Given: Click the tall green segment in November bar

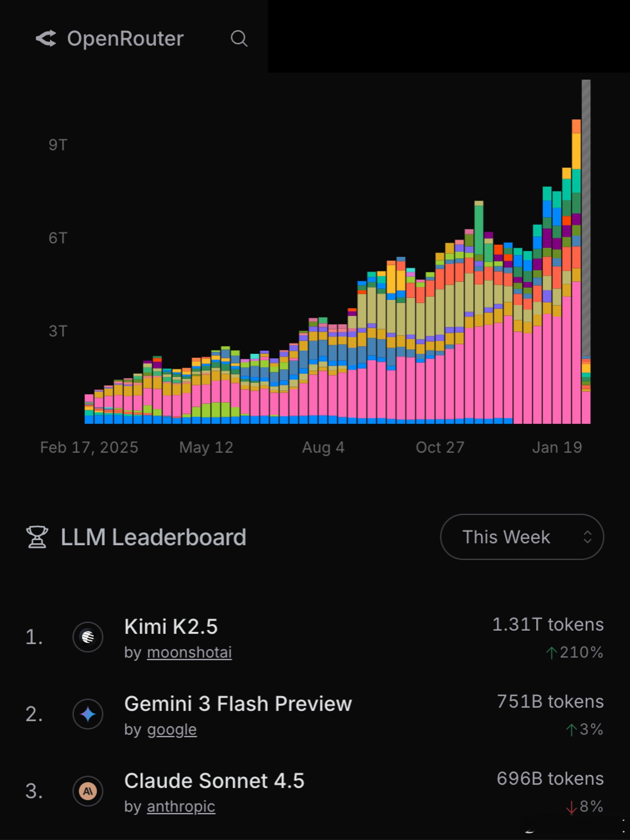Looking at the screenshot, I should click(x=479, y=230).
